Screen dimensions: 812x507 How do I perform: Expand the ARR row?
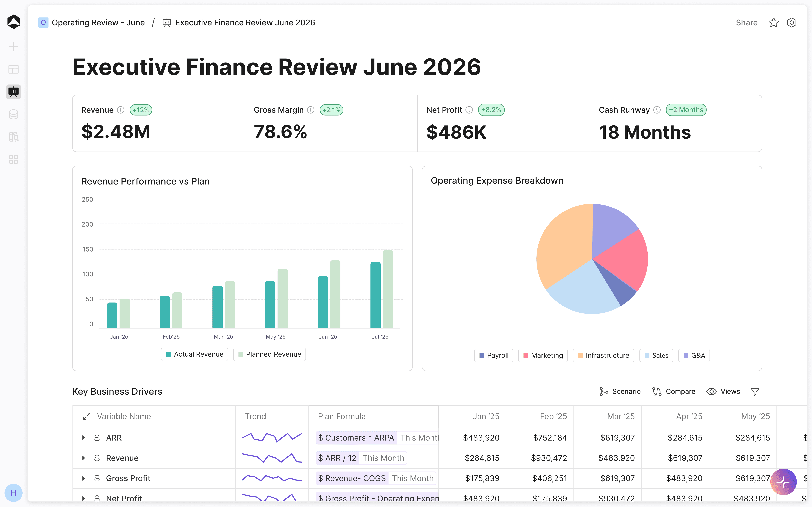(84, 438)
